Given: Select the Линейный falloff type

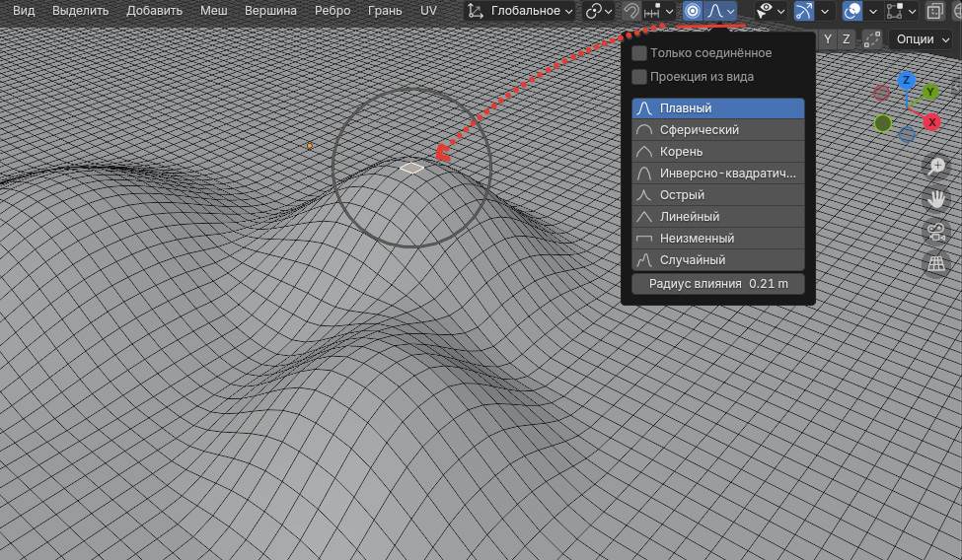Looking at the screenshot, I should [x=718, y=217].
